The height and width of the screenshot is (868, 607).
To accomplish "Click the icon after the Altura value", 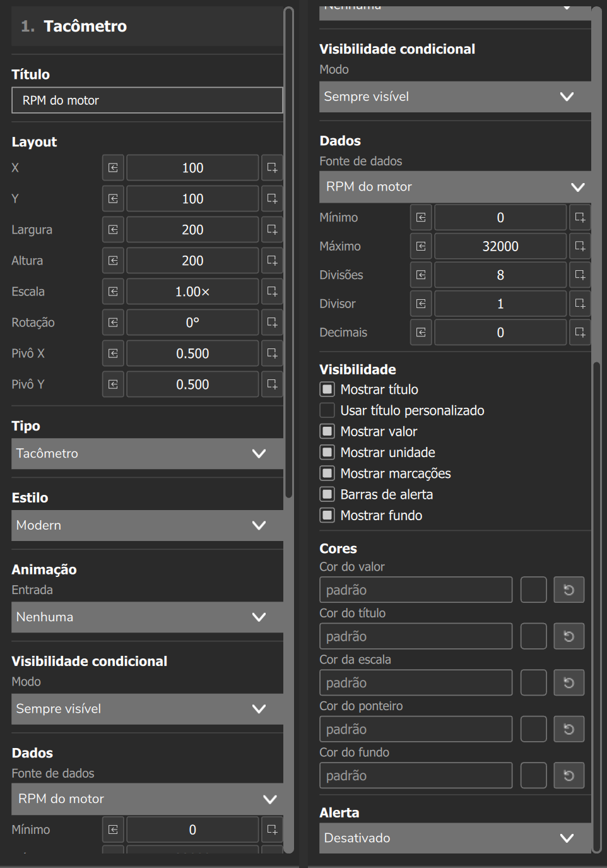I will pos(272,261).
